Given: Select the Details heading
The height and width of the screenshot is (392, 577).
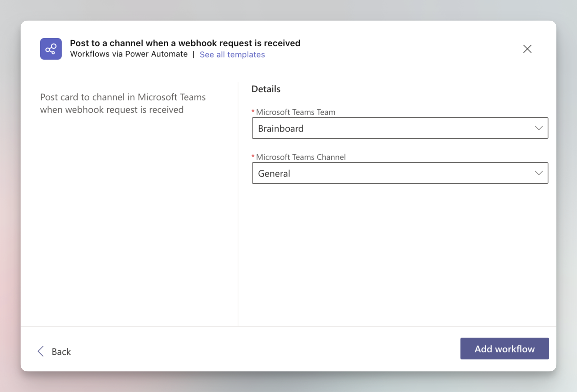Looking at the screenshot, I should click(266, 89).
